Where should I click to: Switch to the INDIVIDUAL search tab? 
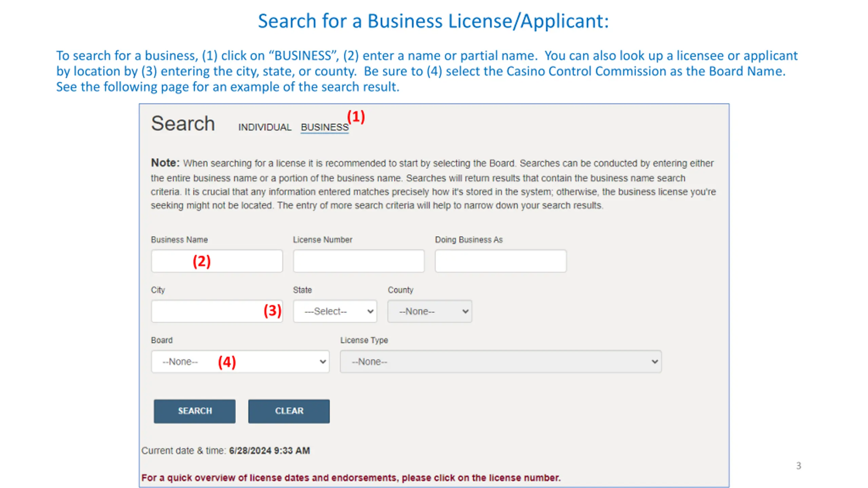[x=264, y=127]
